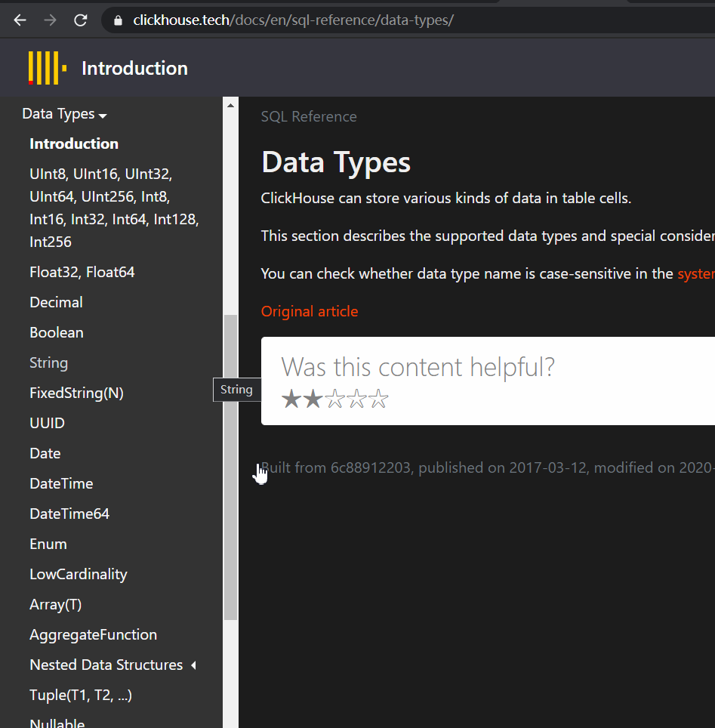Screen dimensions: 715x728
Task: Open the Float32, Float64 sidebar entry
Action: [82, 273]
